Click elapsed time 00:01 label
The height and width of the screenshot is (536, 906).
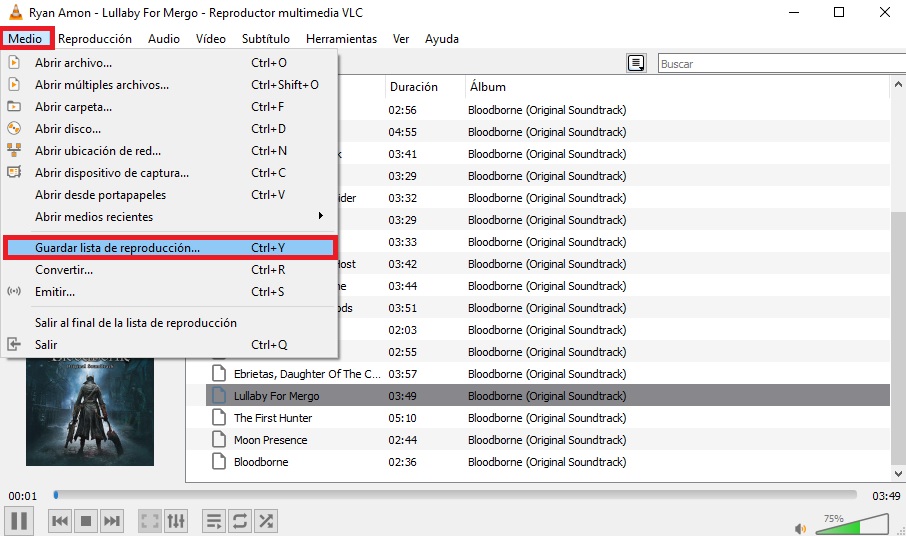tap(23, 496)
